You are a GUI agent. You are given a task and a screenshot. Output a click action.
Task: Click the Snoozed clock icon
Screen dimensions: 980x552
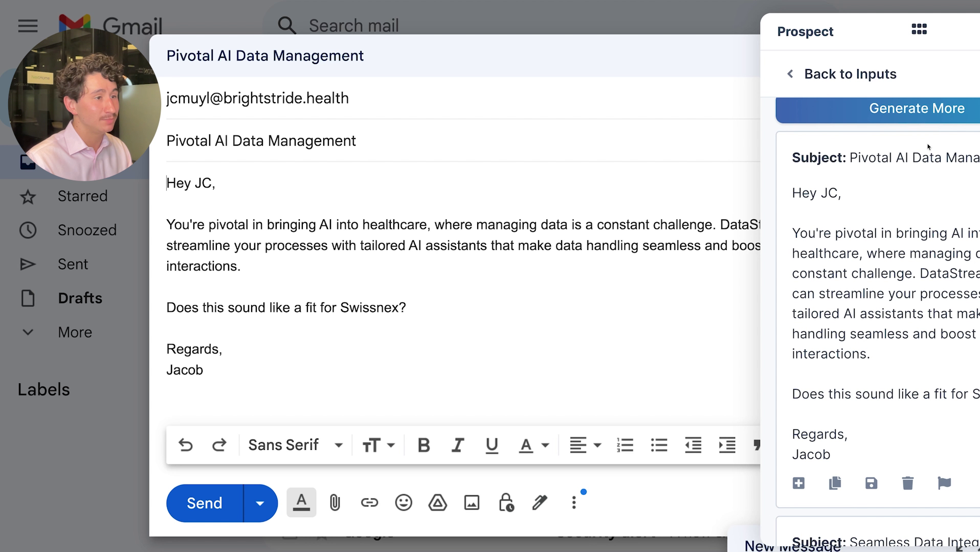(x=28, y=231)
